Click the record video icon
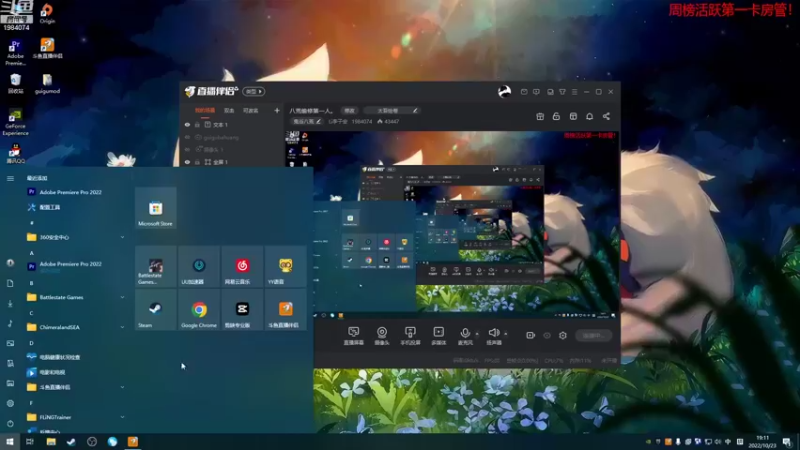Image resolution: width=800 pixels, height=450 pixels. 531,335
